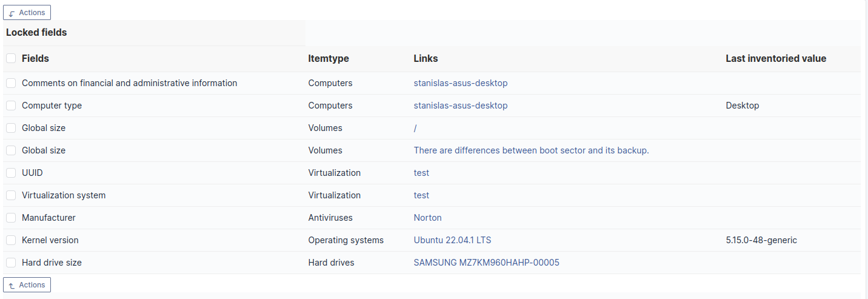
Task: Open the boot sector differences link
Action: point(532,150)
